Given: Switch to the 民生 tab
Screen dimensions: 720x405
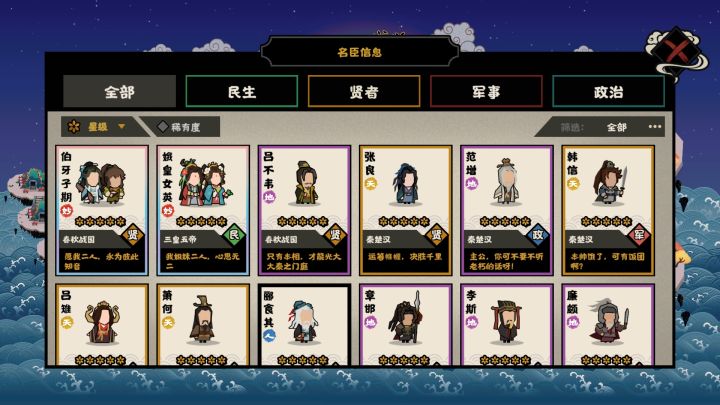Looking at the screenshot, I should [x=242, y=92].
